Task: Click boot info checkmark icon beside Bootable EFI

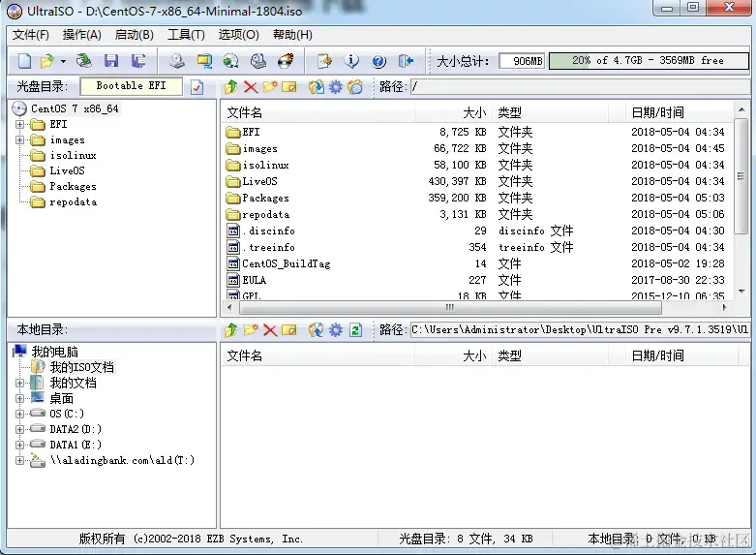Action: (x=197, y=87)
